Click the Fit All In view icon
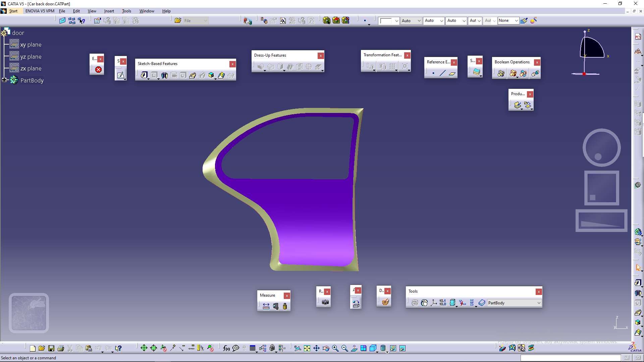Viewport: 644px width, 362px height. click(x=307, y=348)
